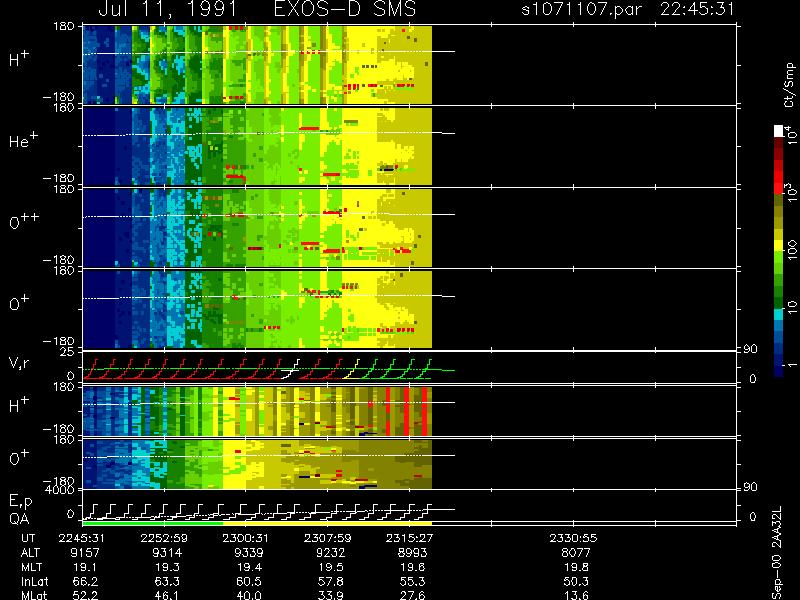The width and height of the screenshot is (800, 600).
Task: Click the header time '22:45:31'
Action: coord(697,9)
